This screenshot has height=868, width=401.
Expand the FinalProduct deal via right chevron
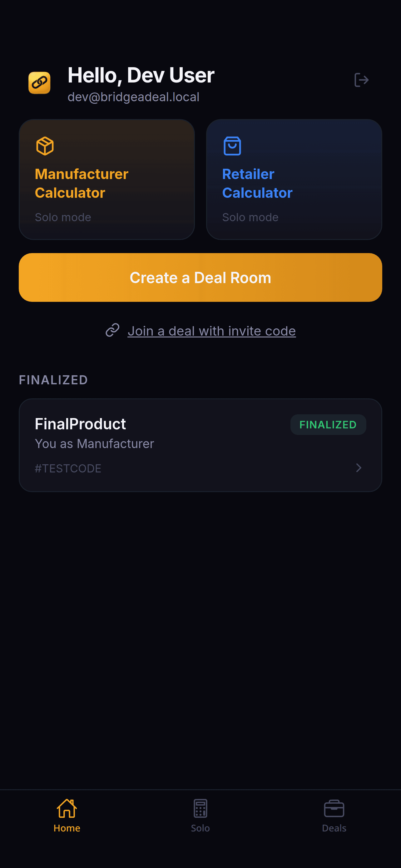coord(358,468)
